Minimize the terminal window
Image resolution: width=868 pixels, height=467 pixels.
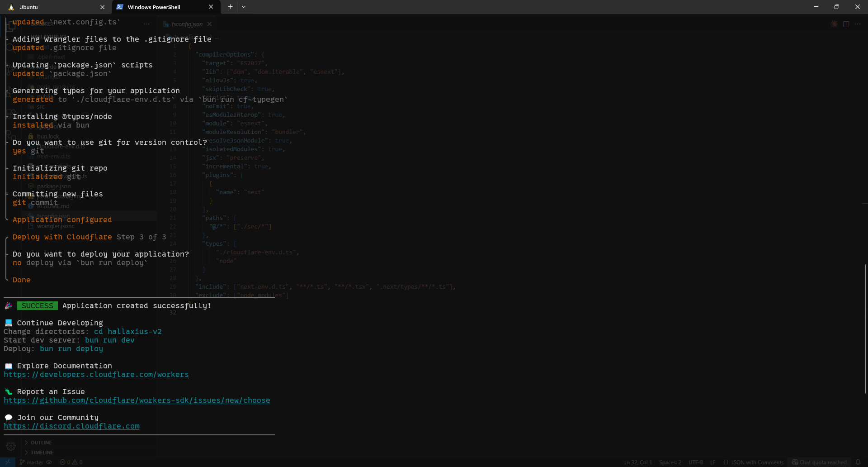tap(816, 7)
